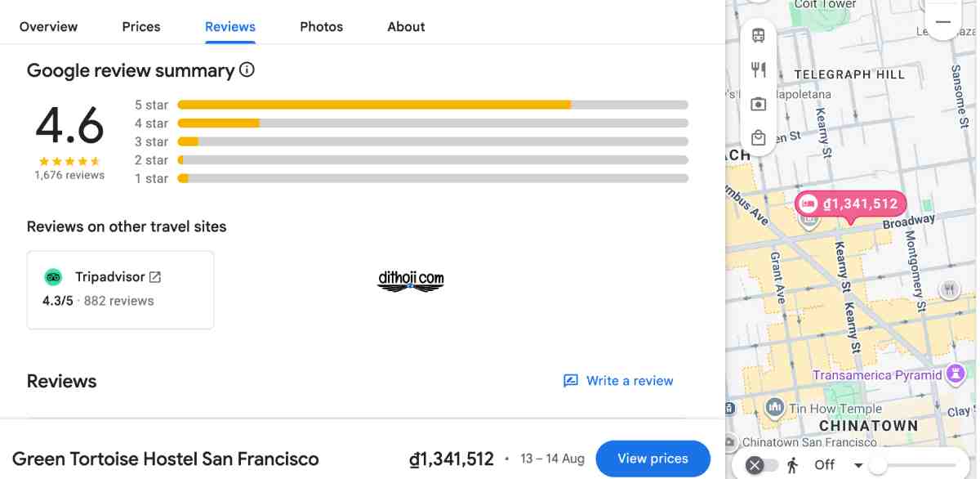The width and height of the screenshot is (980, 479).
Task: Adjust the travel time slider handle
Action: click(878, 466)
